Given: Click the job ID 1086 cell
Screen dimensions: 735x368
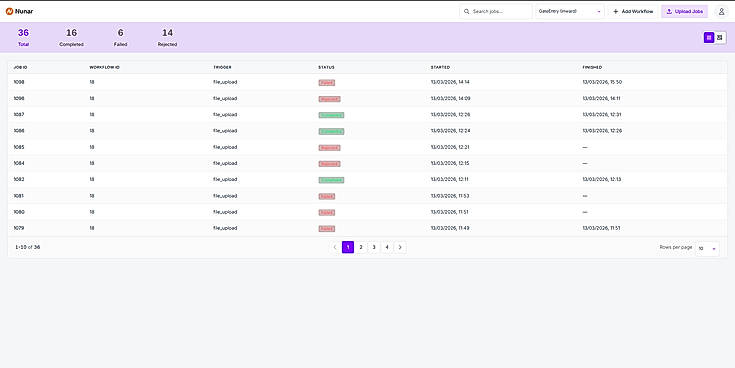Looking at the screenshot, I should click(x=19, y=131).
